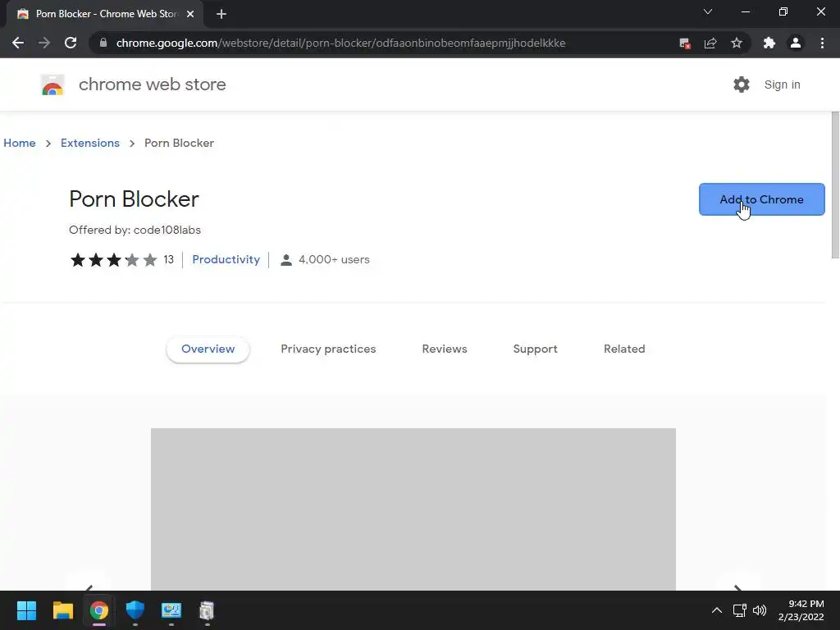The height and width of the screenshot is (630, 840).
Task: Click the star rating for Porn Blocker
Action: pos(113,260)
